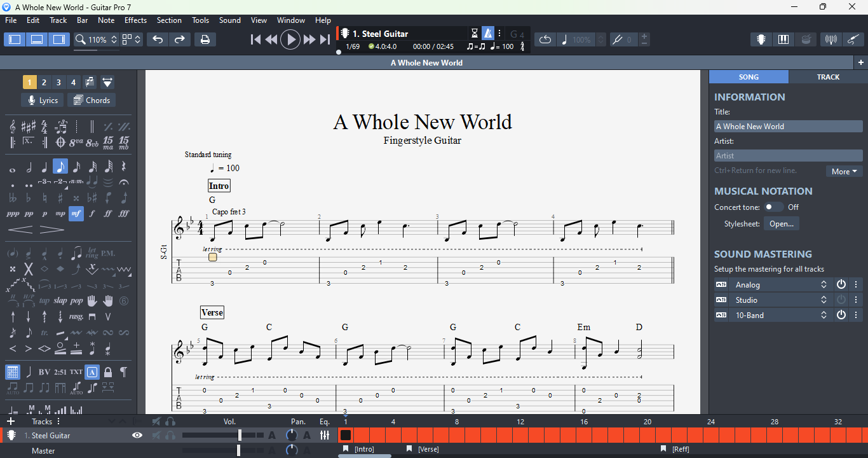Open the Tracks options menu

click(x=58, y=421)
